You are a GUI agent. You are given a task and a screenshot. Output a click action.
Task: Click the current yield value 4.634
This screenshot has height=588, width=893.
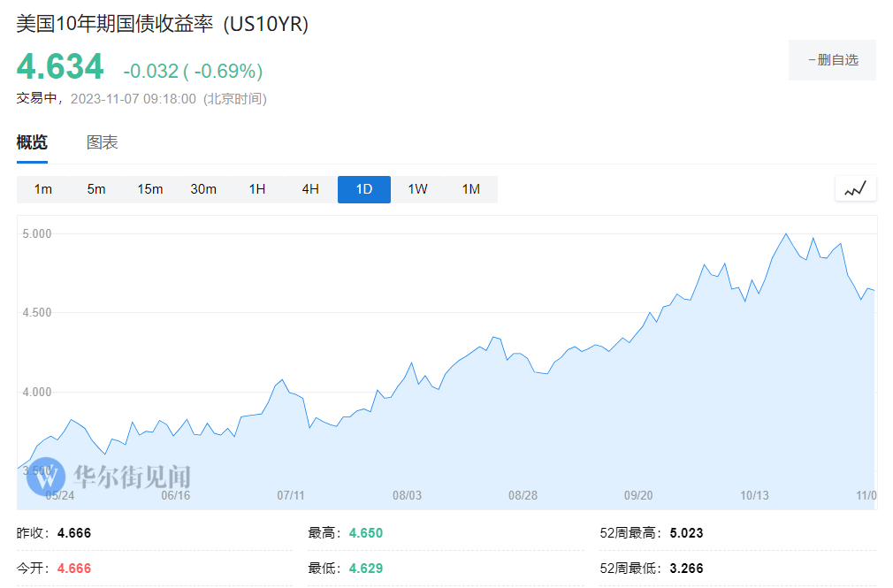click(x=60, y=67)
